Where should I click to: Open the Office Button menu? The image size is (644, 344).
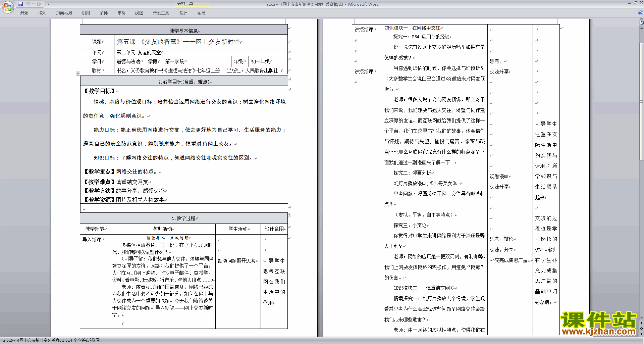click(x=7, y=7)
